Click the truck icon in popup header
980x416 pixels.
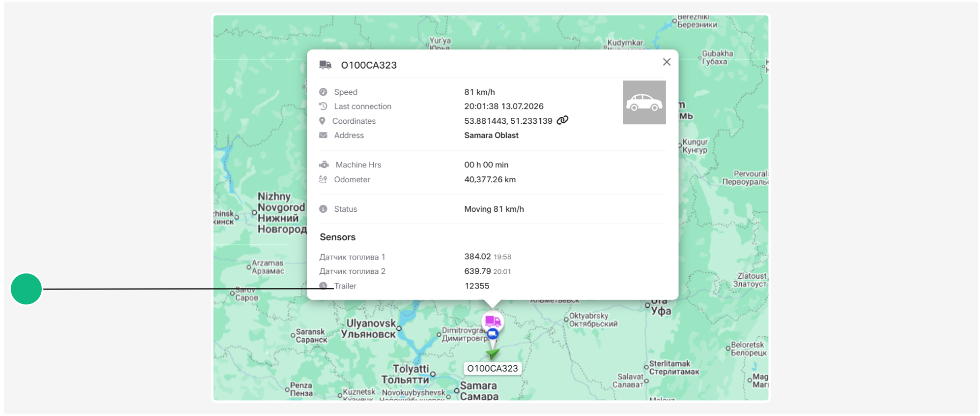[x=325, y=65]
